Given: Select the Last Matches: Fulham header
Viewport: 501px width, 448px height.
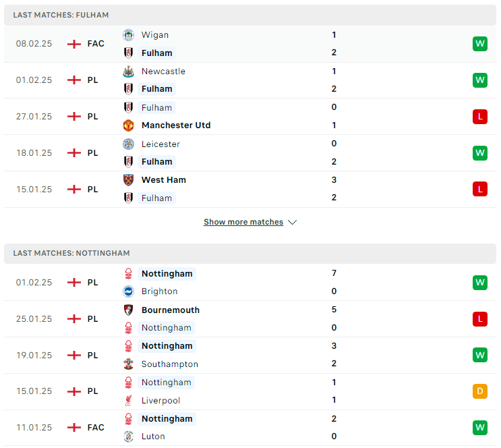Looking at the screenshot, I should coord(250,15).
